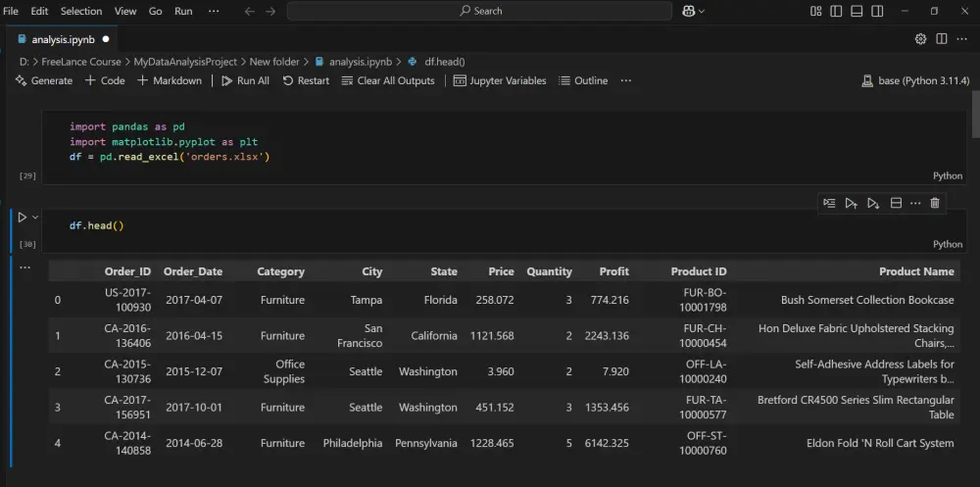Open Customize Layout icon
The image size is (980, 487).
[815, 11]
